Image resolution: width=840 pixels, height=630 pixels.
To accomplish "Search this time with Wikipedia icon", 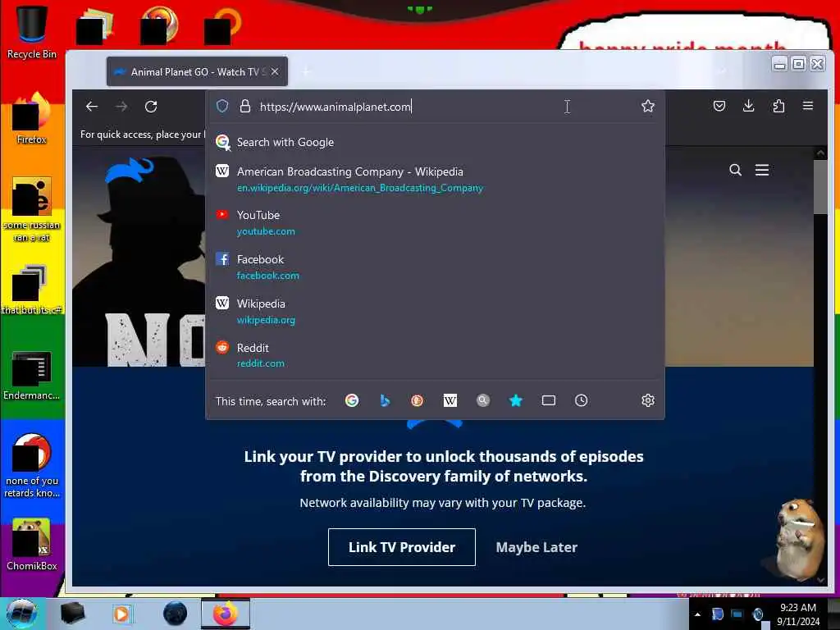I will [450, 400].
